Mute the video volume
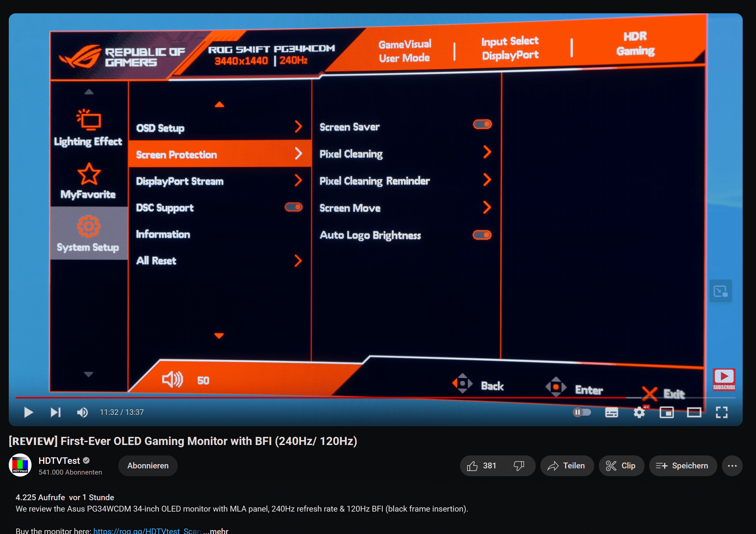 82,412
